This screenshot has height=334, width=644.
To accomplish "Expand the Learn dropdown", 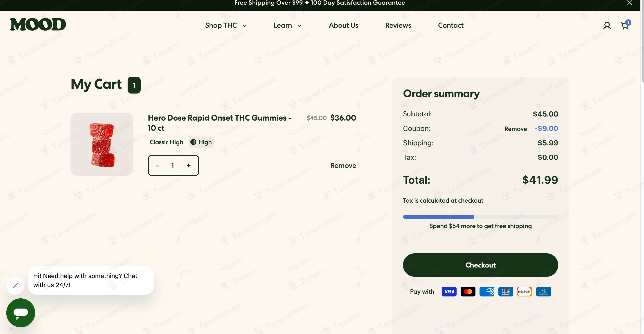I will tap(287, 25).
